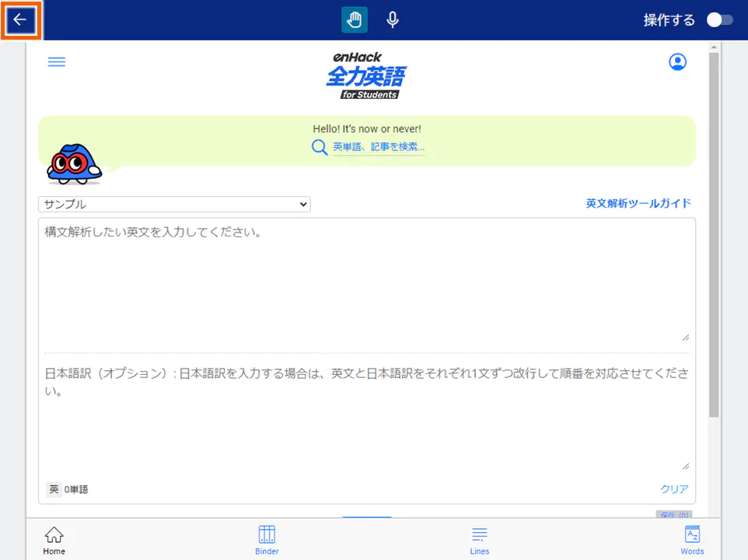Viewport: 748px width, 560px height.
Task: Click the English sentence input area
Action: pos(365,280)
